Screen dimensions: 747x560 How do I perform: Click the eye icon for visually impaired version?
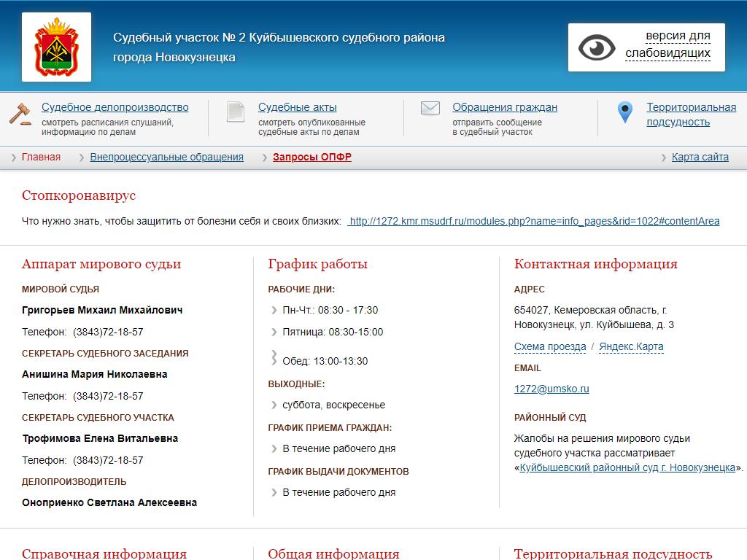pos(597,48)
